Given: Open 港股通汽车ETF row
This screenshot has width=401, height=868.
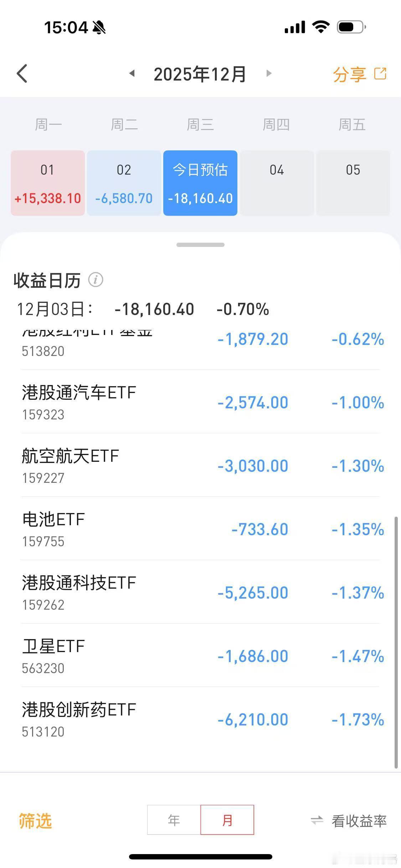Looking at the screenshot, I should coord(200,402).
